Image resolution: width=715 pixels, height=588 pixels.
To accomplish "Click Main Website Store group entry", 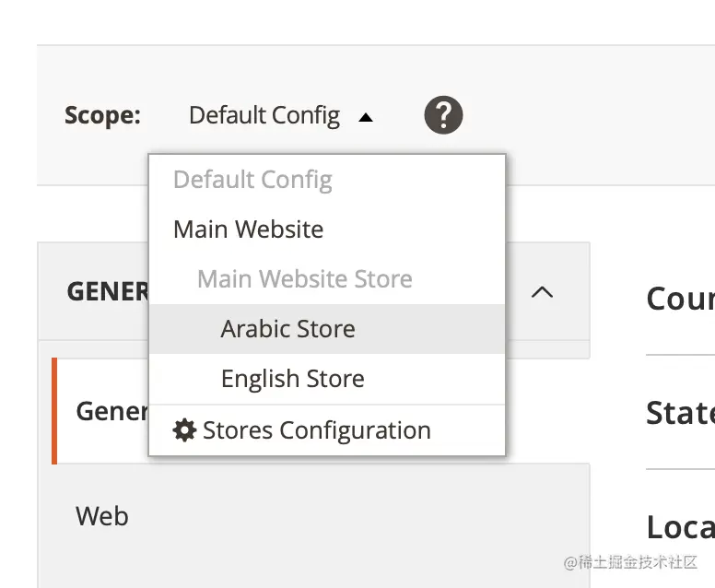I will [327, 278].
